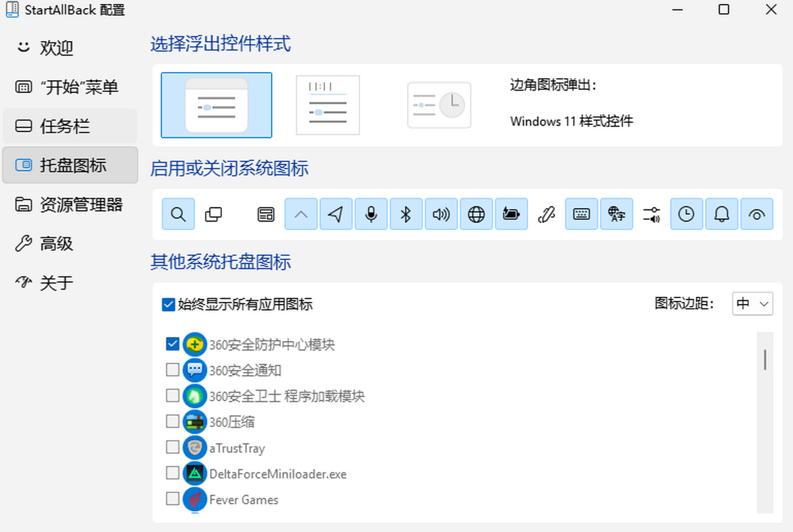
Task: Toggle the Bluetooth system icon
Action: 406,214
